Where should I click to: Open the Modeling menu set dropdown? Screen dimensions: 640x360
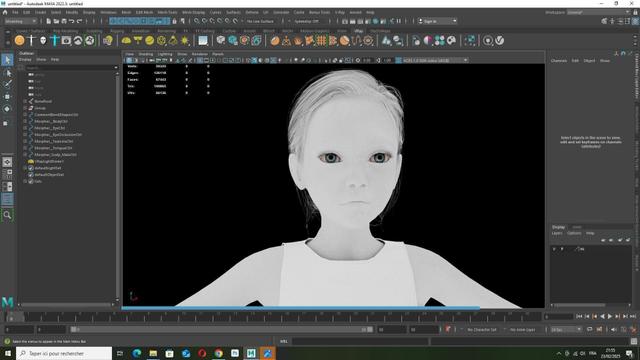click(21, 21)
